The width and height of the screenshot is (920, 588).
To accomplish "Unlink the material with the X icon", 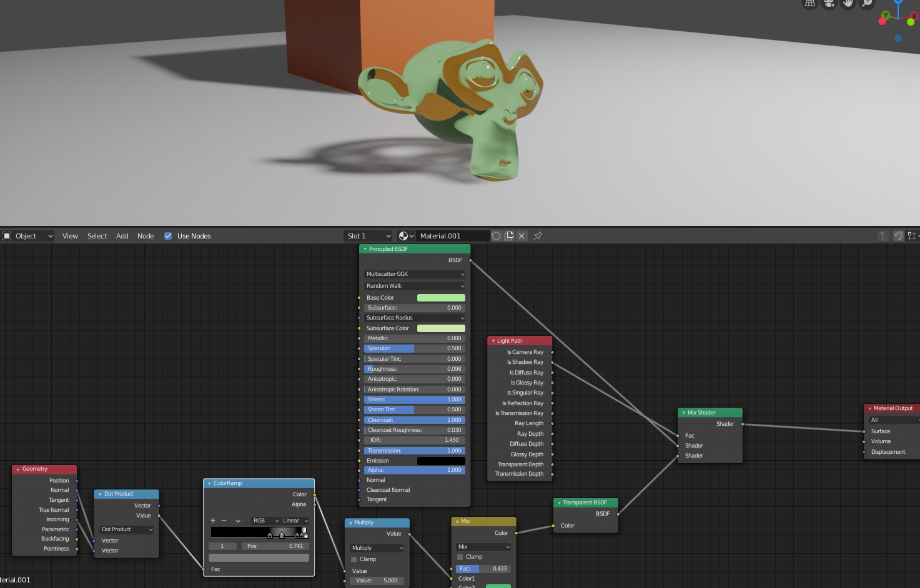I will (522, 236).
